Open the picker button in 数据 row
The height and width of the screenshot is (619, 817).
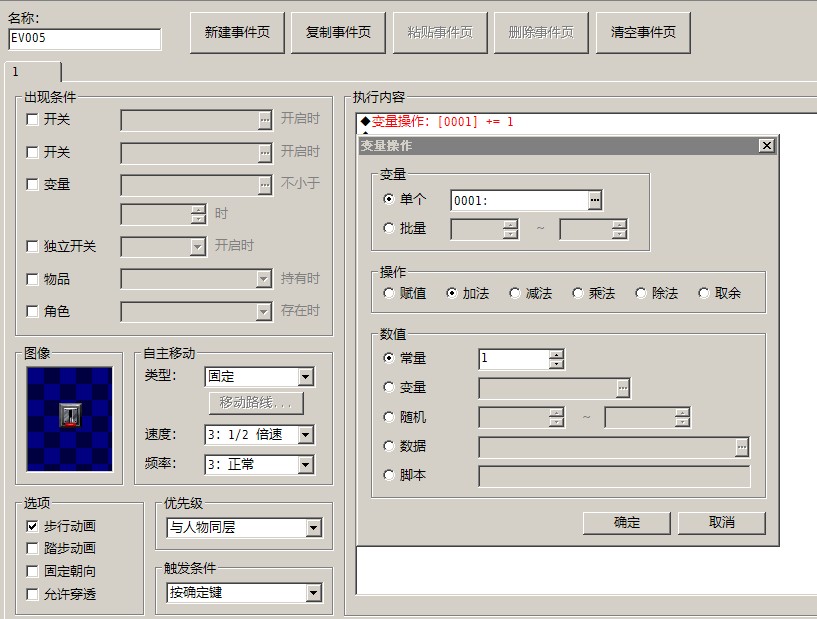tap(741, 447)
